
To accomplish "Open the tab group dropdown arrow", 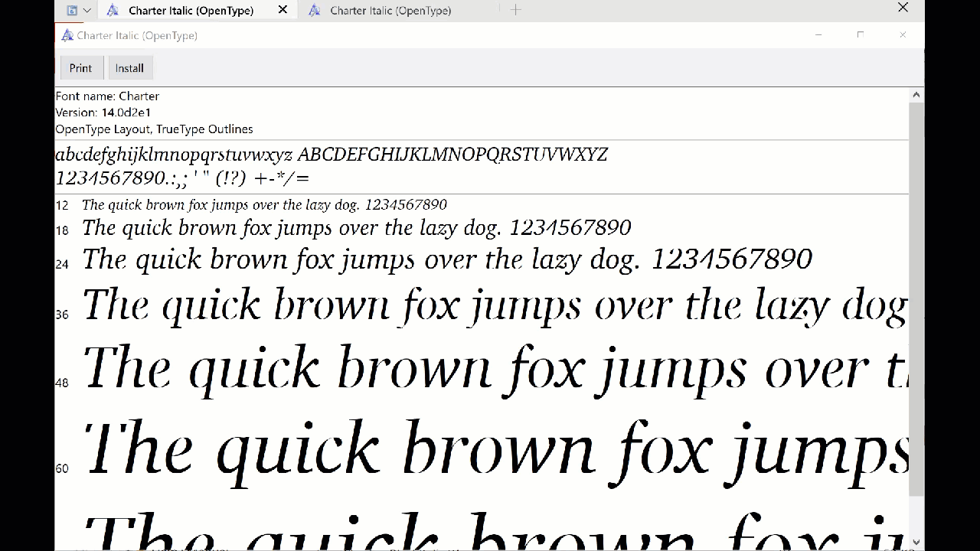I will tap(87, 11).
